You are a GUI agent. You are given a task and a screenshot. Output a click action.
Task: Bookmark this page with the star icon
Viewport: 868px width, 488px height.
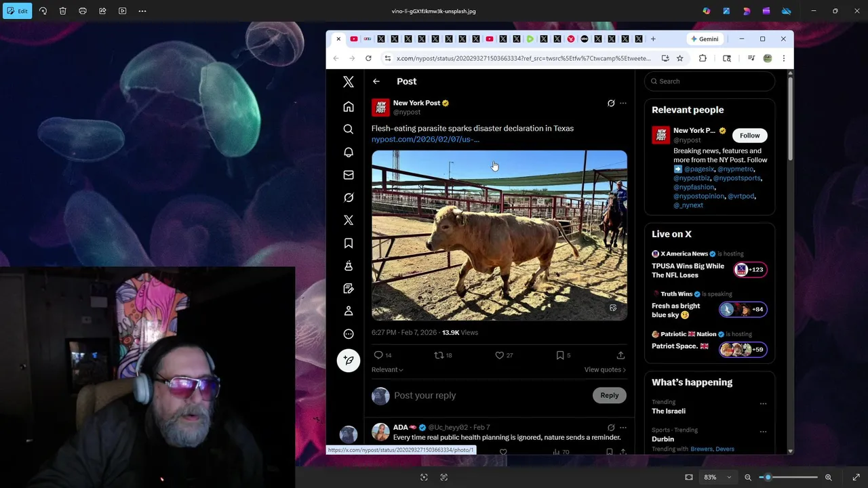(679, 58)
